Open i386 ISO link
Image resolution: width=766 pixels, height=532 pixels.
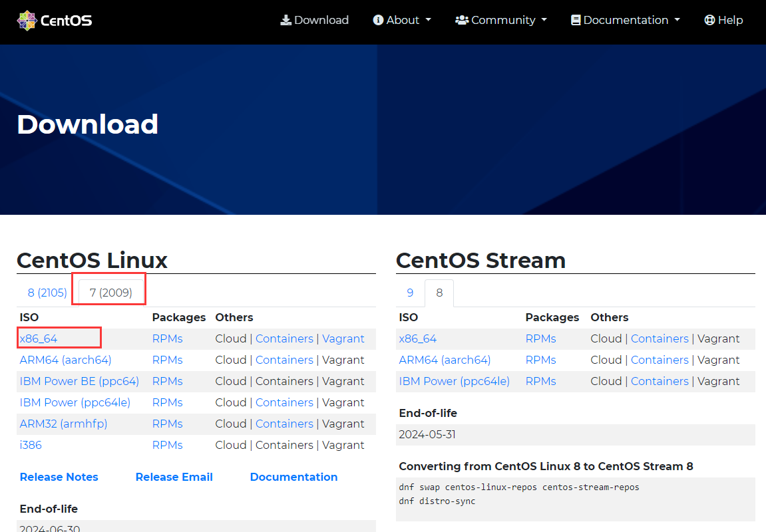31,445
